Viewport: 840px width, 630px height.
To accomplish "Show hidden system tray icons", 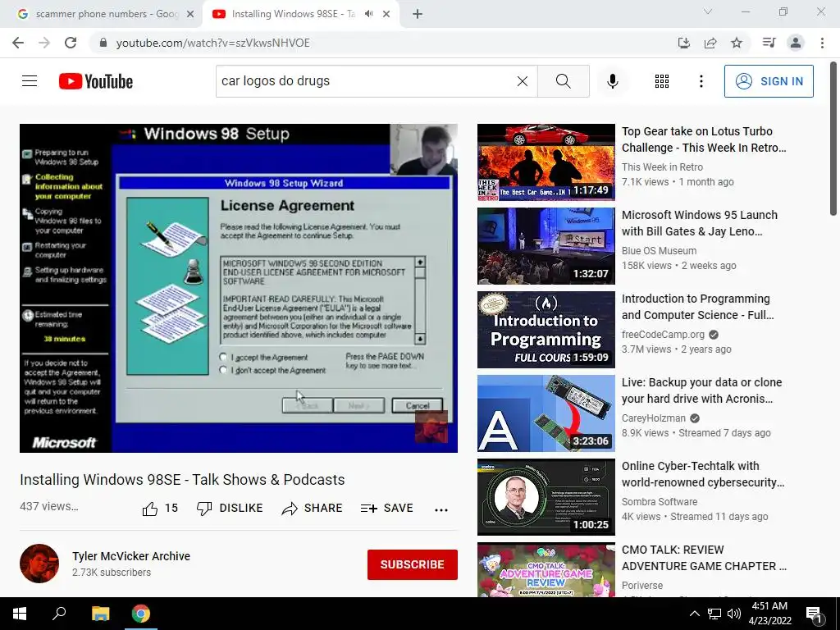I will click(x=694, y=614).
